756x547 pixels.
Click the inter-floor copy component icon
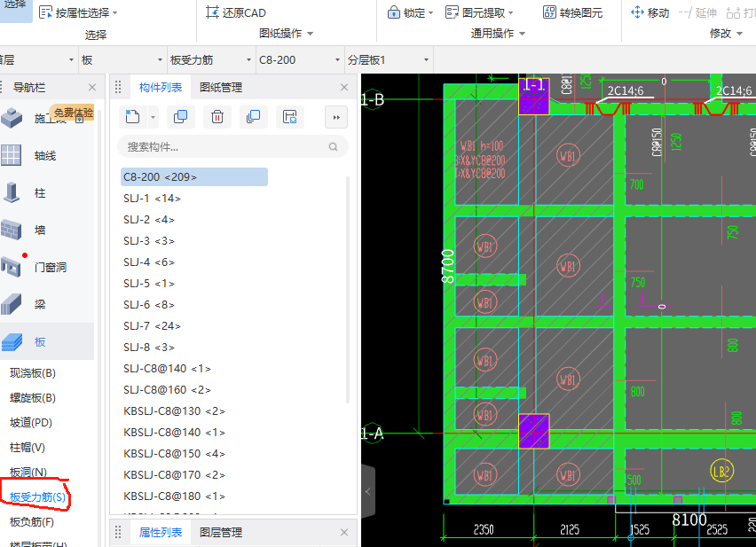253,117
